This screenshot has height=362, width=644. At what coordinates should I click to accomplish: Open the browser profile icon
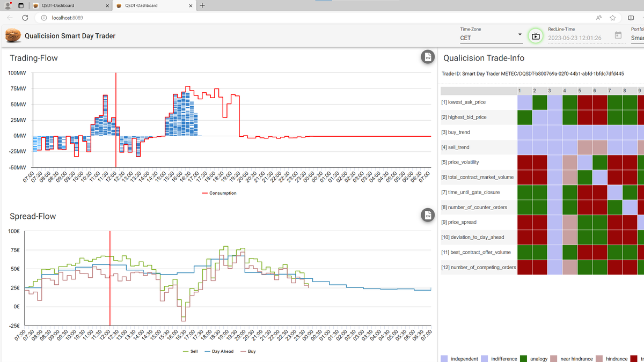[x=8, y=5]
